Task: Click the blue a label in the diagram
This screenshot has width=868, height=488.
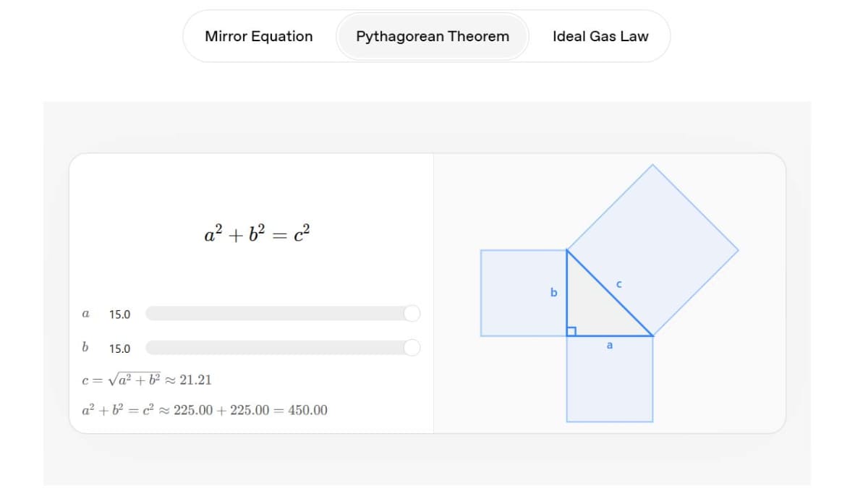Action: coord(609,346)
